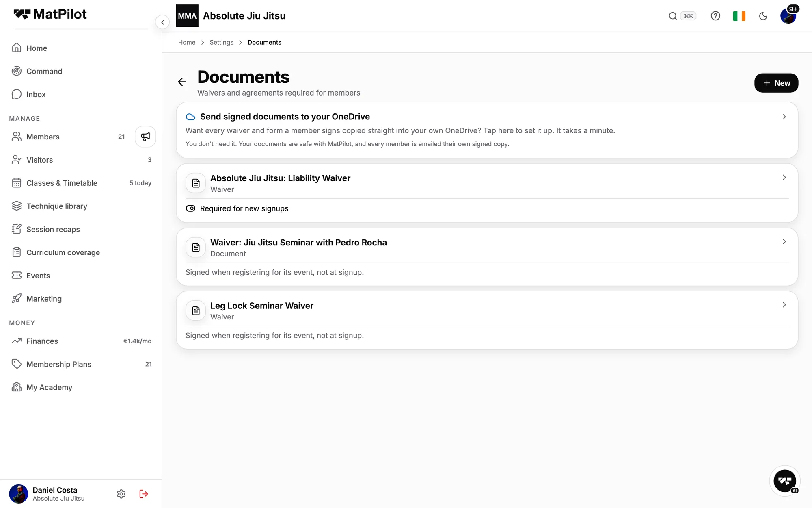Viewport: 812px width, 508px height.
Task: Click the red logout icon
Action: point(144,494)
